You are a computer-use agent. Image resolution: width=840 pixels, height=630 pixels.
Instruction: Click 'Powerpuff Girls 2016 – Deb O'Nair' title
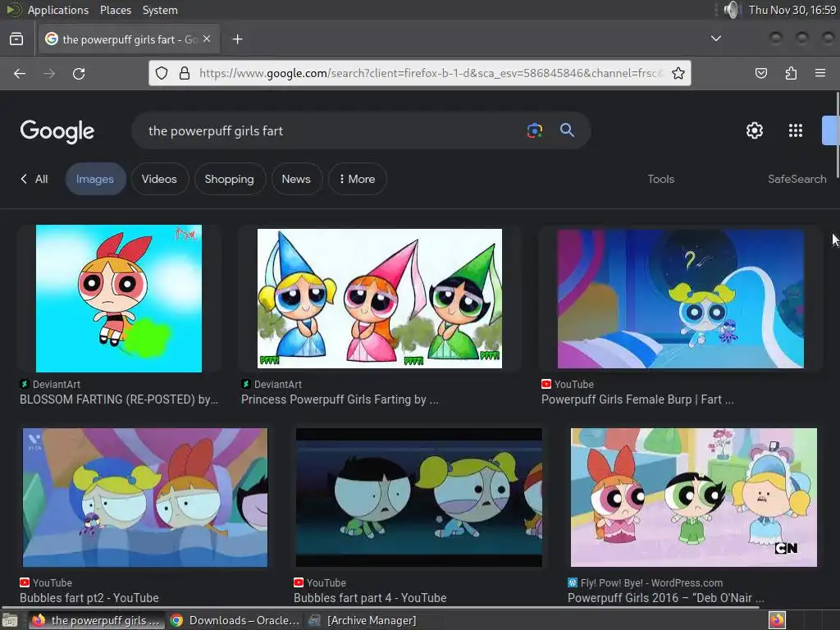666,598
